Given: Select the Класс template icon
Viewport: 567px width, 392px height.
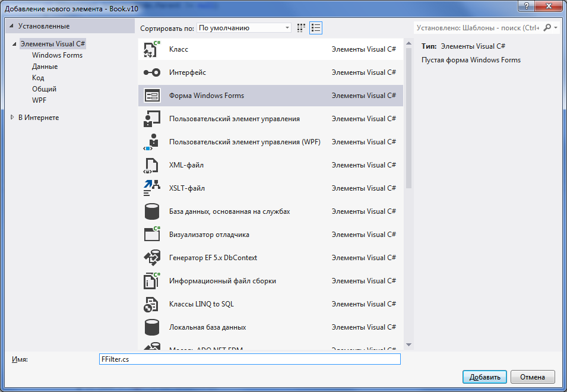Looking at the screenshot, I should click(x=152, y=49).
